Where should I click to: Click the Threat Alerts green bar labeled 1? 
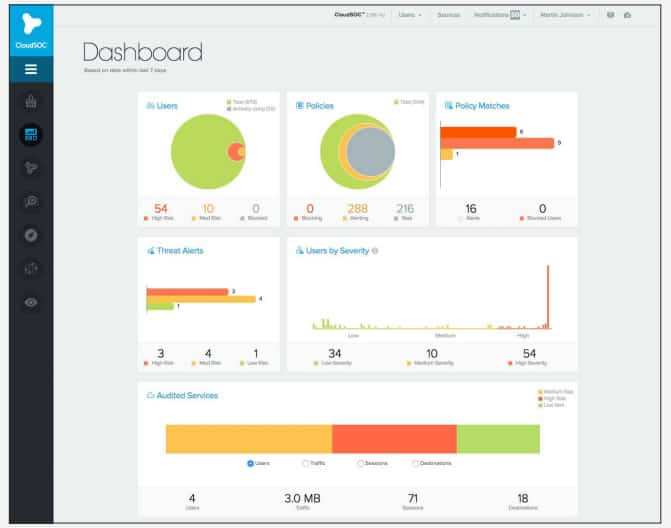(160, 306)
